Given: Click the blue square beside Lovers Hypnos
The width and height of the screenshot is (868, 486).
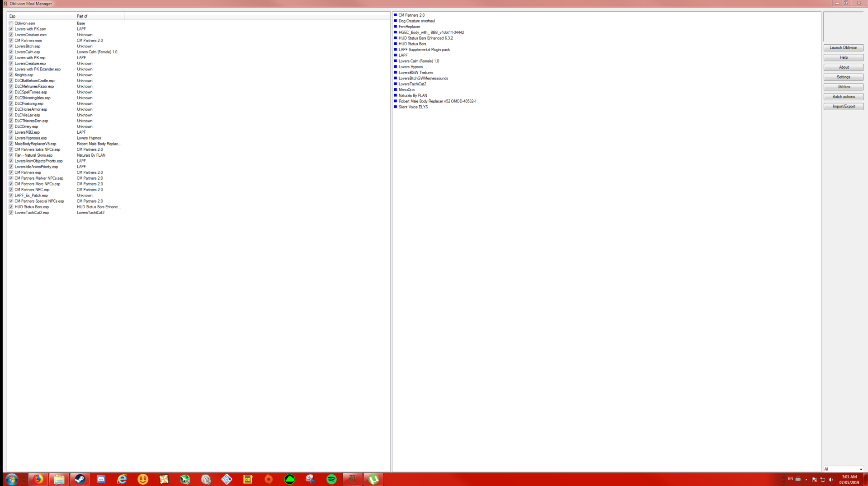Looking at the screenshot, I should point(396,66).
